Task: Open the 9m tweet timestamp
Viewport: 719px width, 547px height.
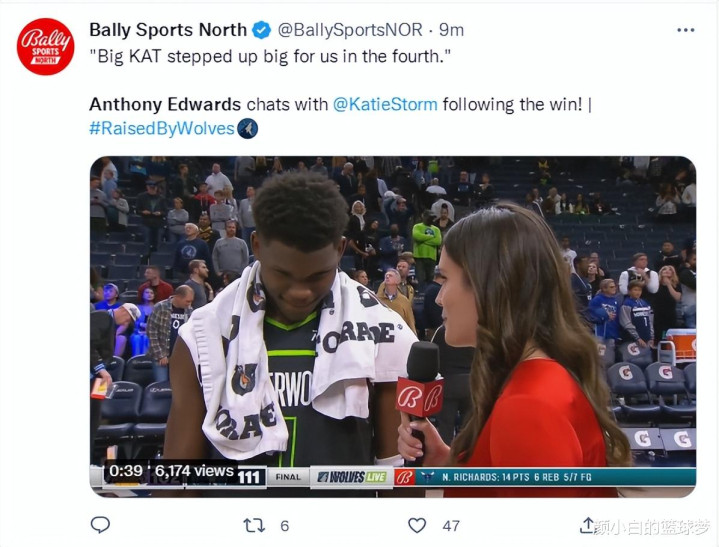Action: click(451, 30)
